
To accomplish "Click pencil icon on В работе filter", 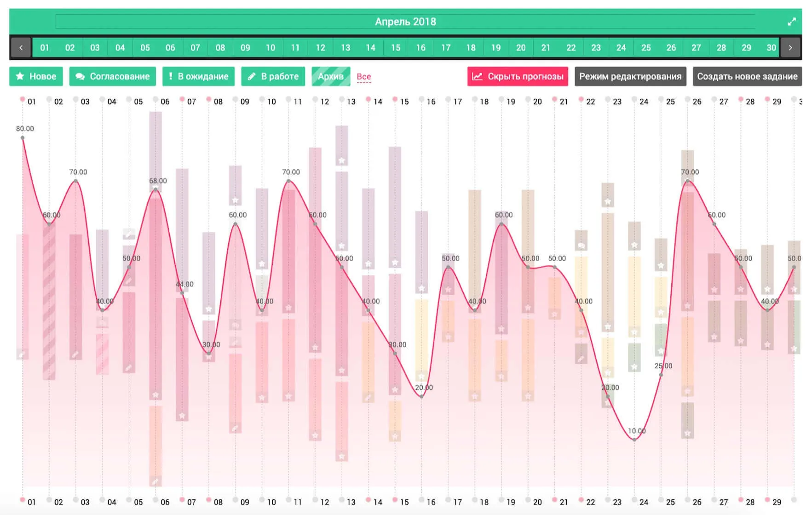I will 251,76.
